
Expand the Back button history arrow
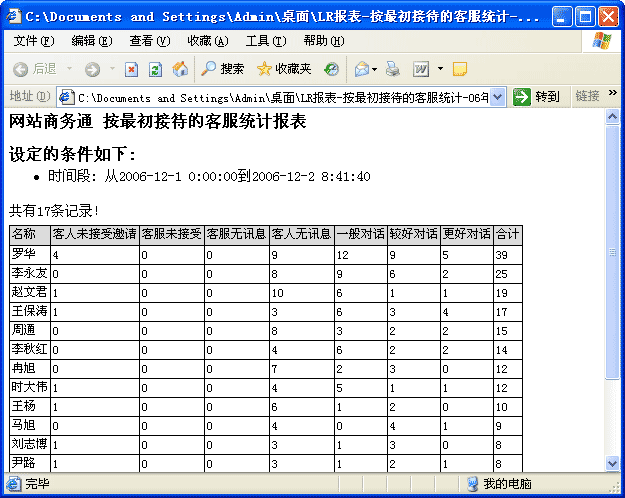(69, 69)
